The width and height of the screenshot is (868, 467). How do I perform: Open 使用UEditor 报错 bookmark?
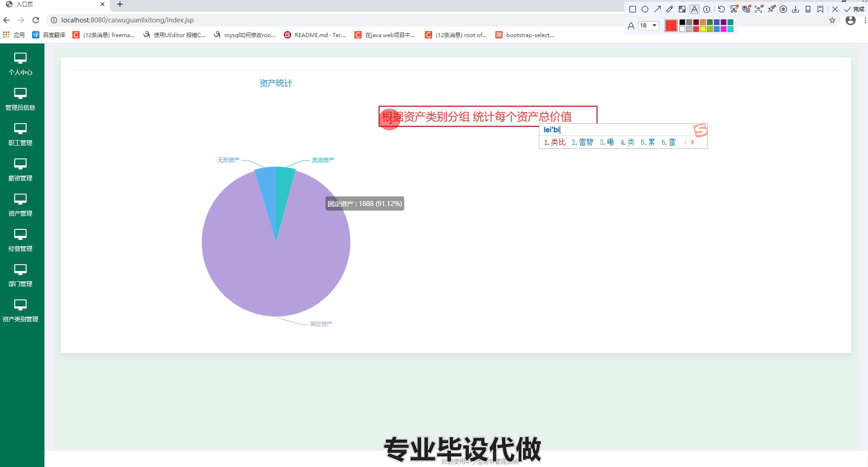tap(174, 35)
